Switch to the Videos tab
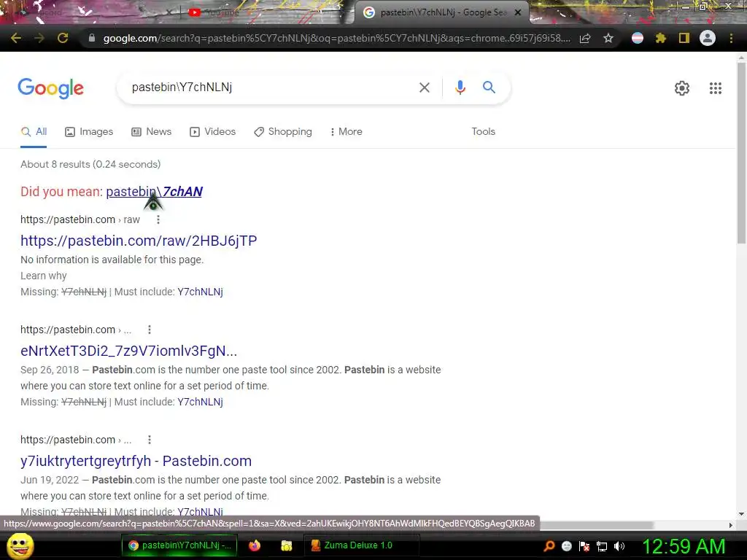The width and height of the screenshot is (747, 560). point(212,131)
